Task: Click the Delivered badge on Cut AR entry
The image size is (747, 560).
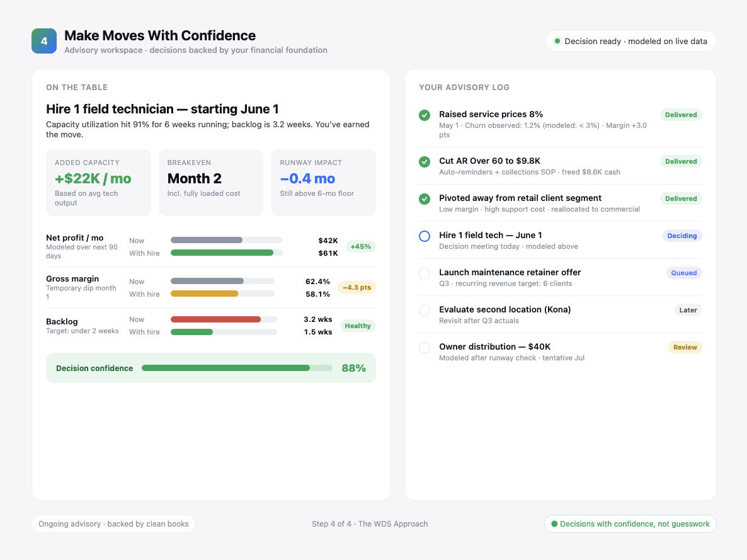Action: pyautogui.click(x=681, y=161)
